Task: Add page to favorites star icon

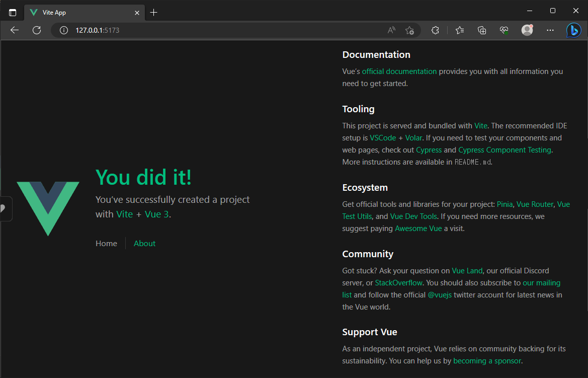Action: [409, 30]
